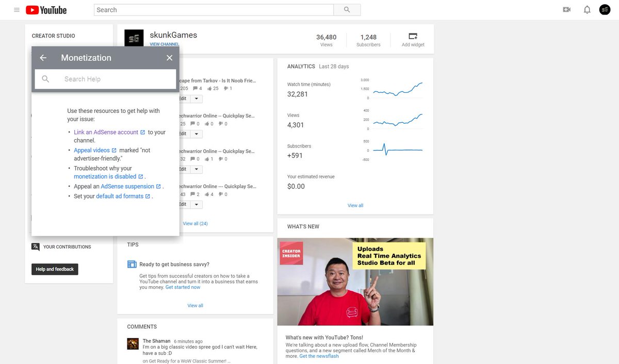Go back with the Monetization arrow
This screenshot has width=619, height=364.
point(43,58)
